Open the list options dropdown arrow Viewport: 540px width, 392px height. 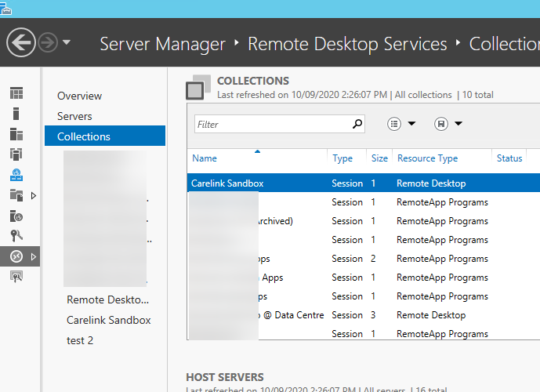411,123
